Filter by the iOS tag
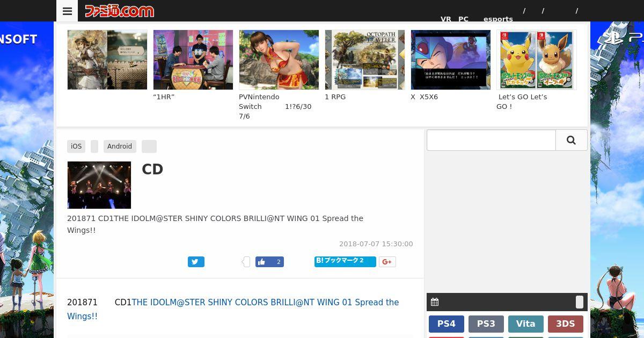Screen dimensions: 644x338 [76, 146]
